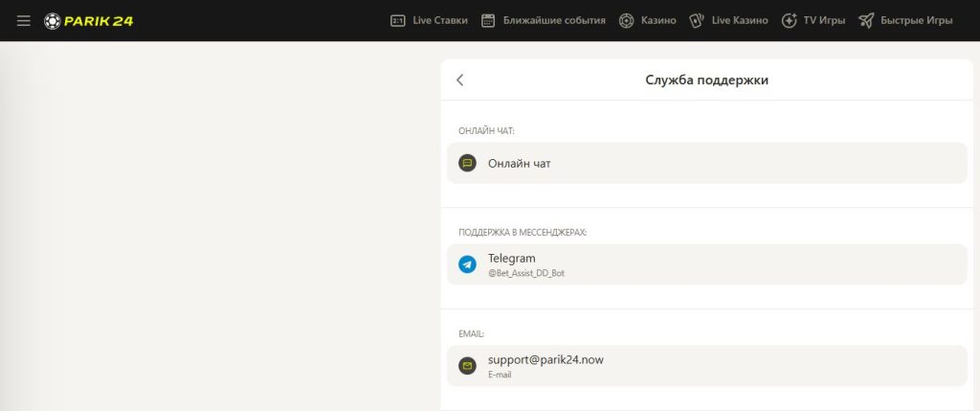Click the scoreboard icon beside Live Ставки

coord(398,20)
